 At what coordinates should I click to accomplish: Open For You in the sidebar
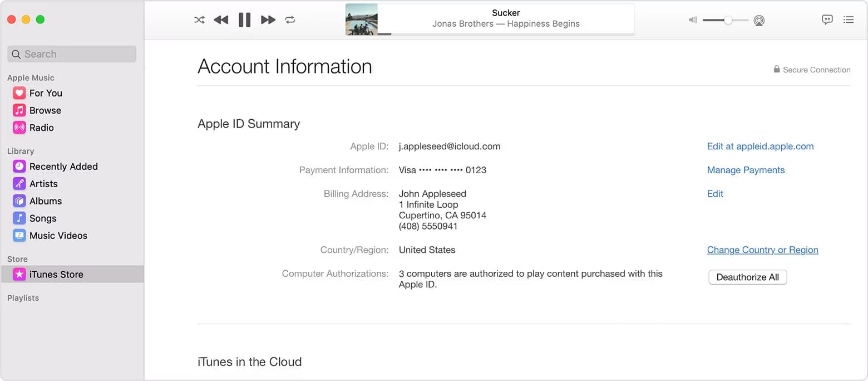[x=45, y=93]
